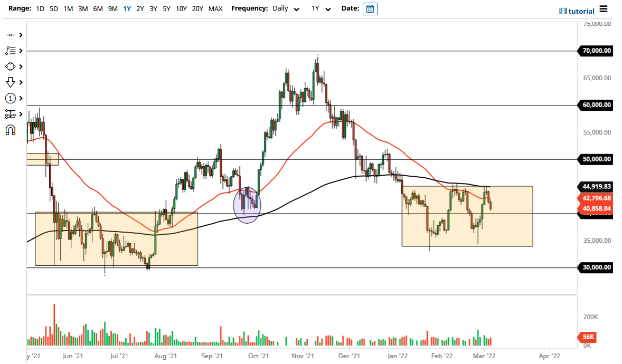The image size is (622, 364).
Task: Expand the arrow tool submenu chevron
Action: (20, 82)
